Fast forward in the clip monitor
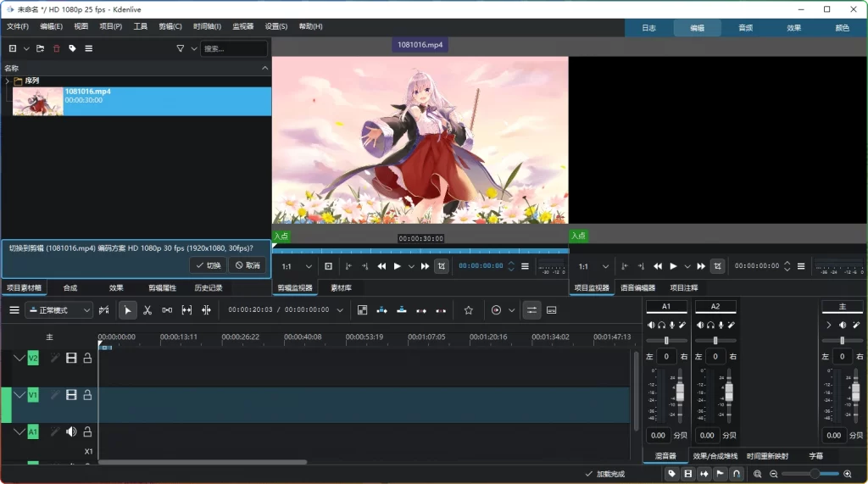The width and height of the screenshot is (868, 484). 425,266
